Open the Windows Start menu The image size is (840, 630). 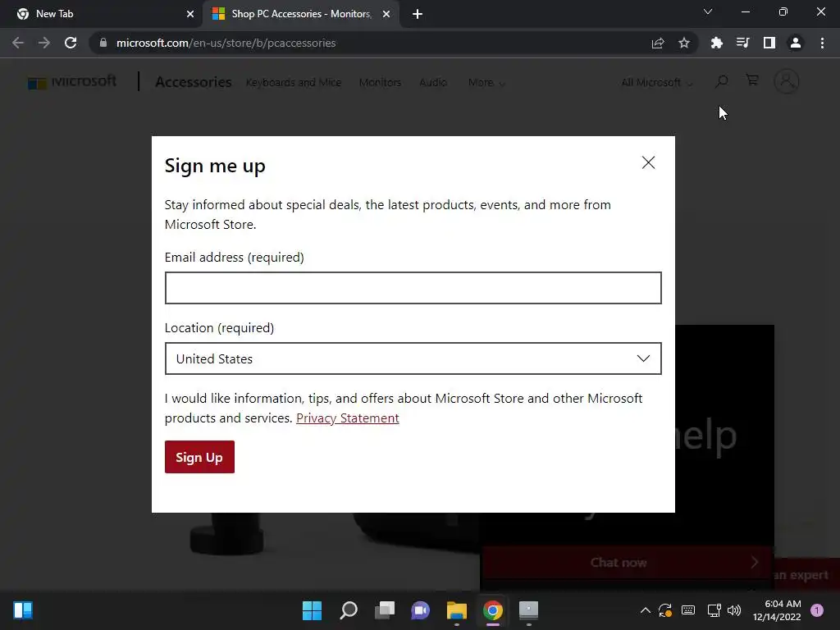(312, 610)
